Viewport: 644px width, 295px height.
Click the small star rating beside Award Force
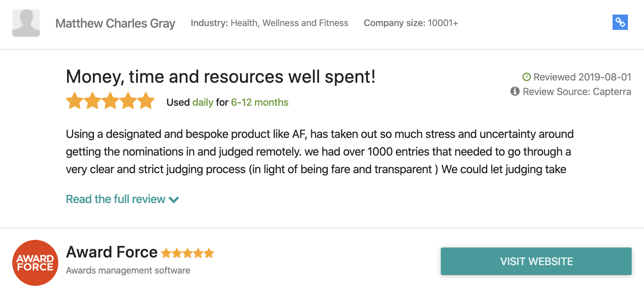pos(187,253)
